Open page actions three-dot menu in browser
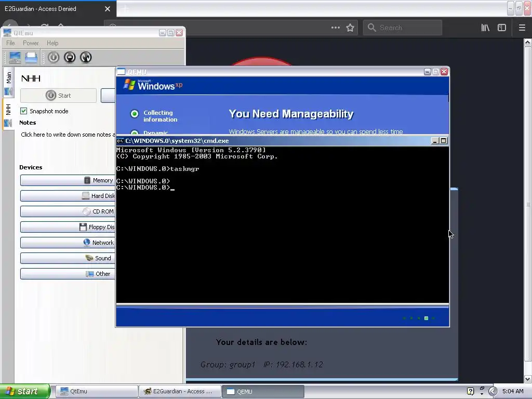Screen dimensions: 532x399 click(336, 28)
